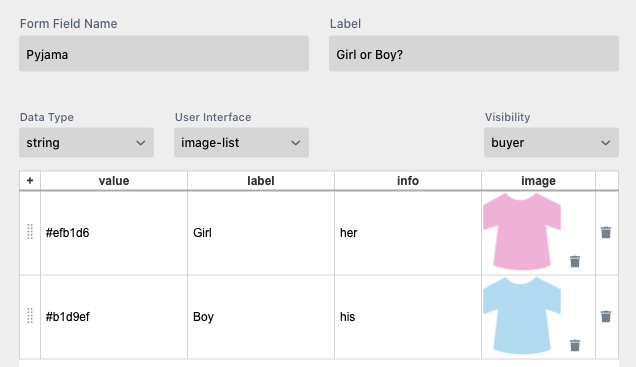Grab the Girl row drag handle
Screen dimensions: 636x367
click(x=30, y=232)
